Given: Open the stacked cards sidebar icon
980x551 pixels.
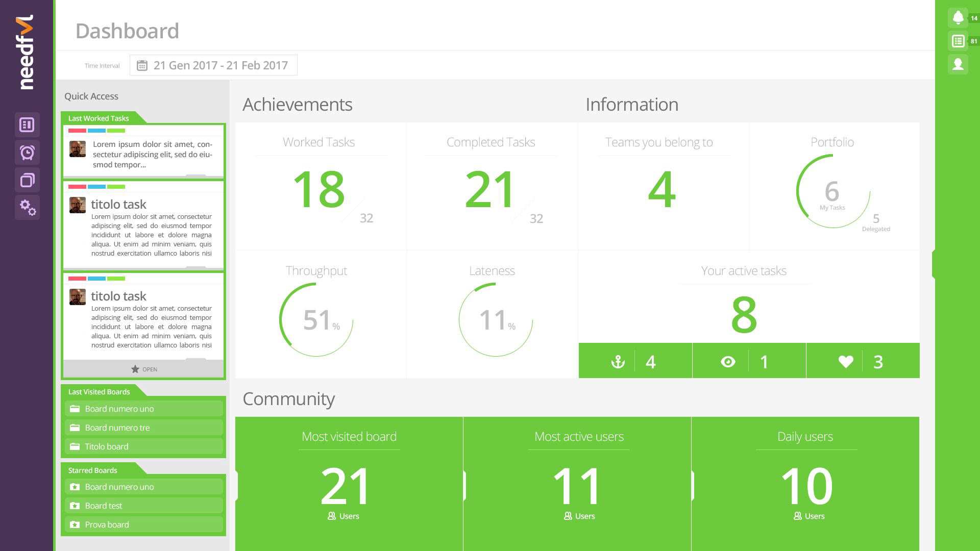Looking at the screenshot, I should [x=27, y=180].
